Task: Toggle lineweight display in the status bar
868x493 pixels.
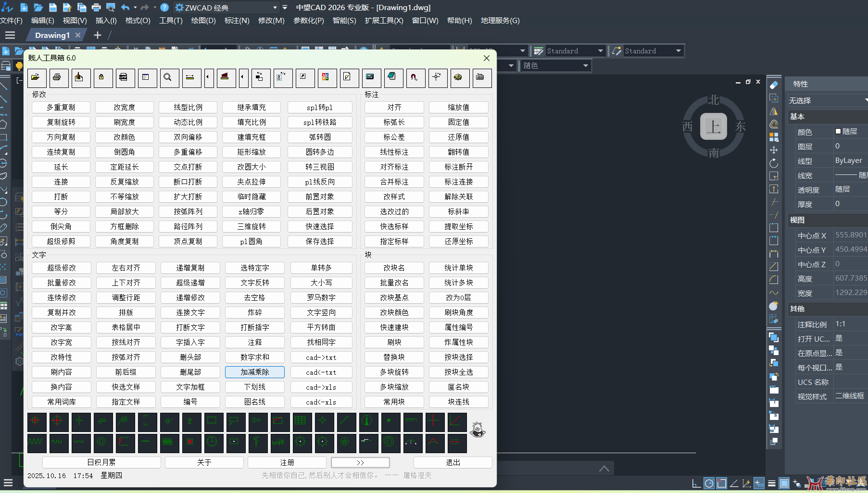Action: [x=771, y=483]
